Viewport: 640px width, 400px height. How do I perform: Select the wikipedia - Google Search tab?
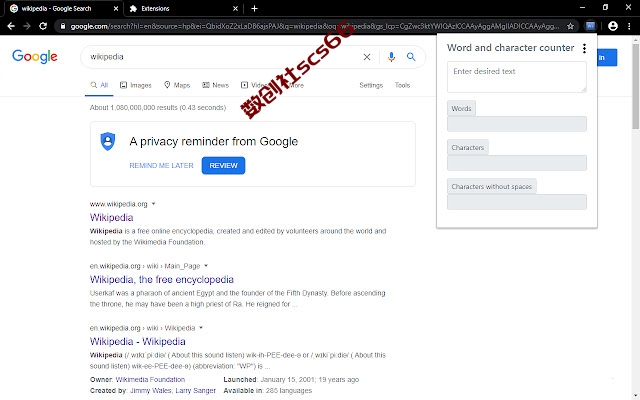[62, 9]
